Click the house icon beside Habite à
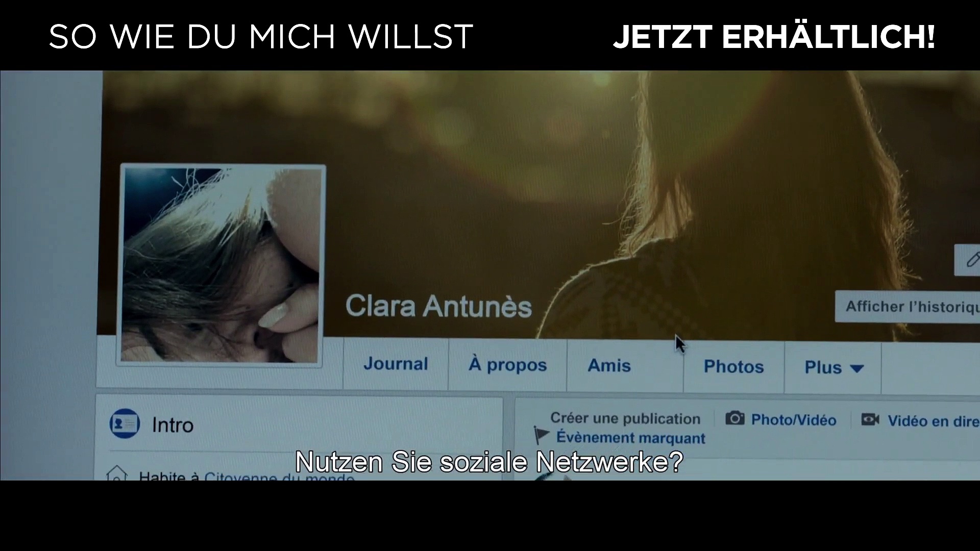Screen dimensions: 980x551 [x=116, y=475]
